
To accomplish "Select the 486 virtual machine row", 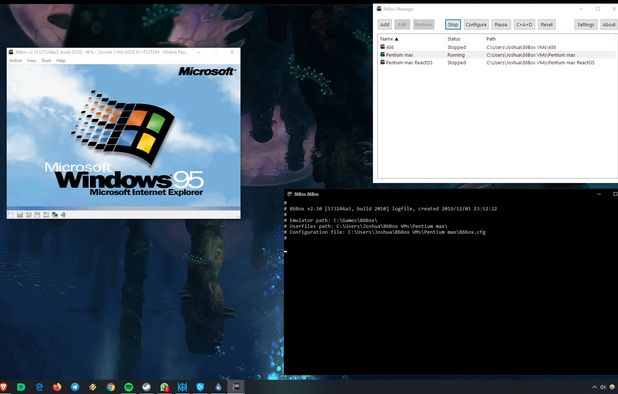I will pos(497,47).
